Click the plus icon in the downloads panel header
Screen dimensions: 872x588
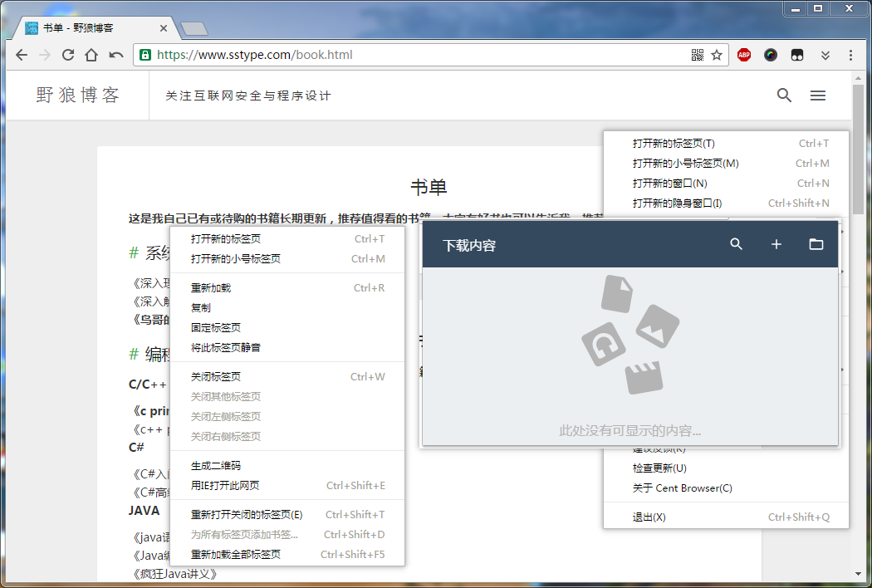(x=776, y=244)
